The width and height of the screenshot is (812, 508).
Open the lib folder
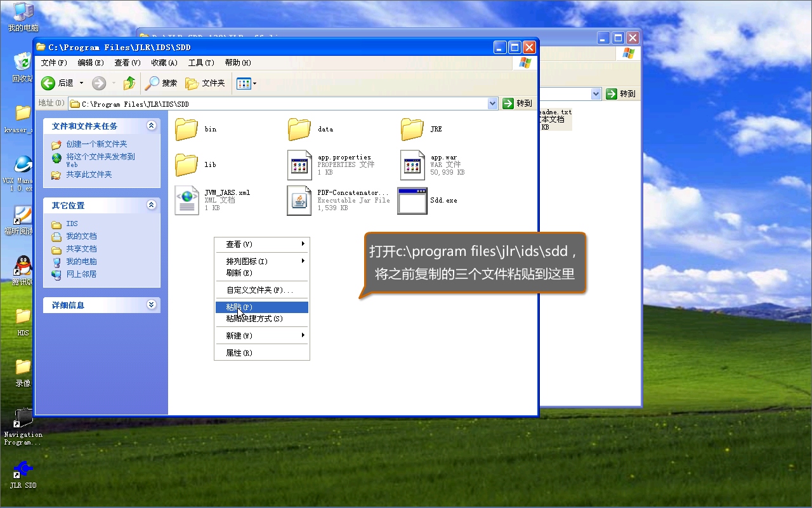(187, 164)
